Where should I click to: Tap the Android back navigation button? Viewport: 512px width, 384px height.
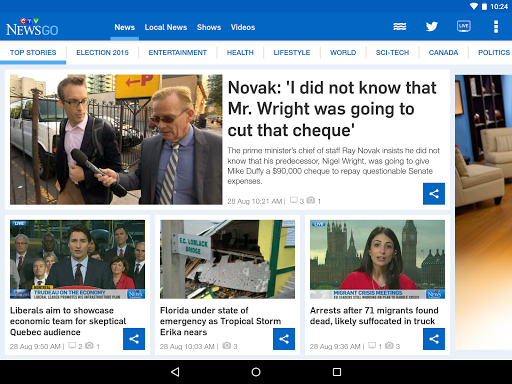(x=175, y=372)
